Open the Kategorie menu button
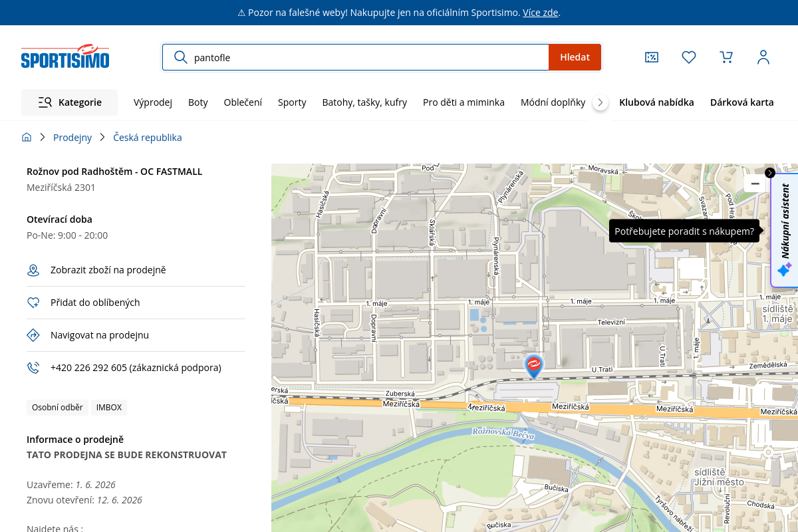This screenshot has width=798, height=532. tap(69, 102)
